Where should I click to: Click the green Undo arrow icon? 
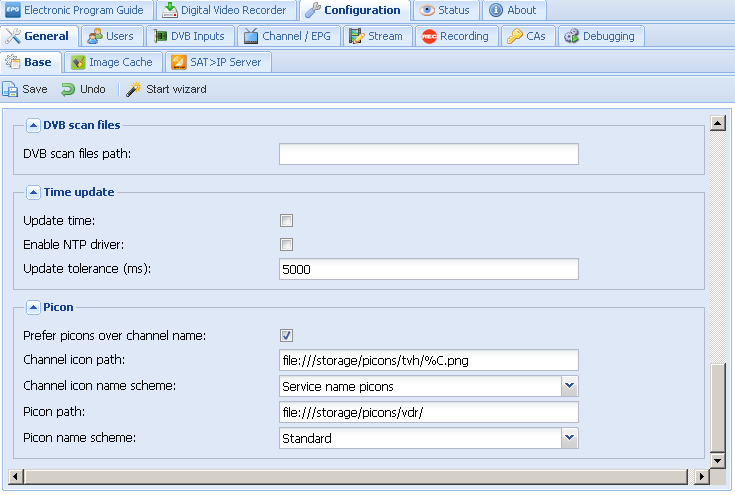68,89
